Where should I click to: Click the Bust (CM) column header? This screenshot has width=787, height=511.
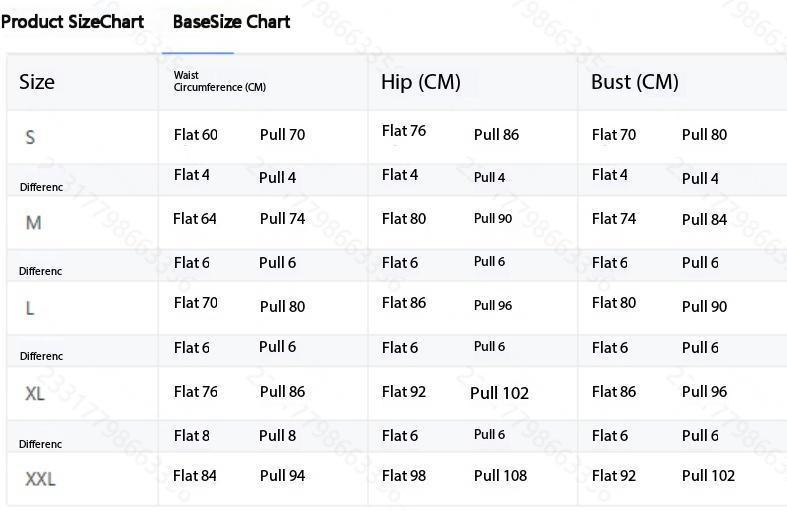tap(634, 82)
